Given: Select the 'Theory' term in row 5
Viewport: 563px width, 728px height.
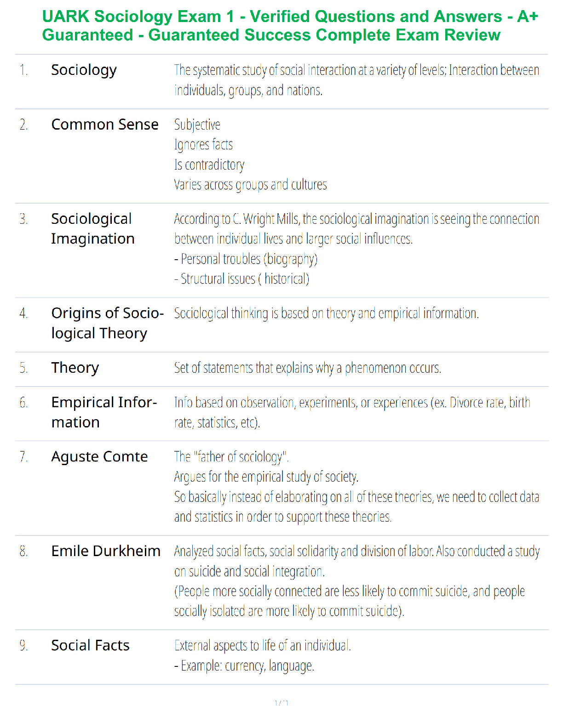Looking at the screenshot, I should (75, 368).
